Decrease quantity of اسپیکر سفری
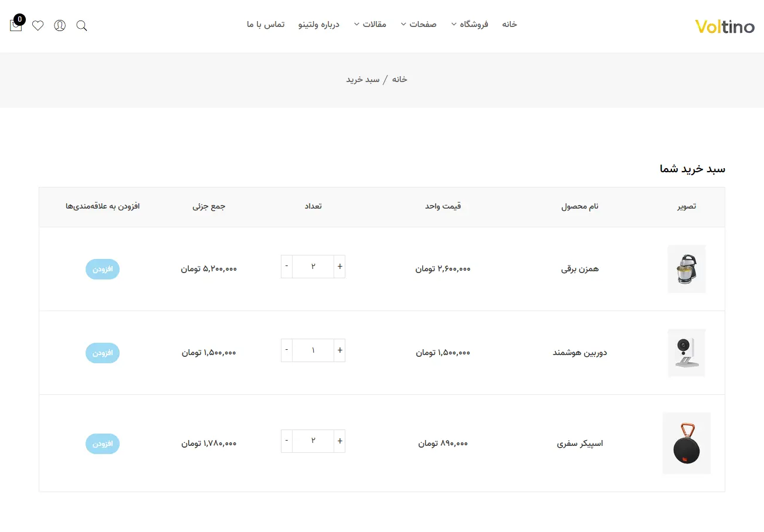Image resolution: width=764 pixels, height=532 pixels. (287, 441)
